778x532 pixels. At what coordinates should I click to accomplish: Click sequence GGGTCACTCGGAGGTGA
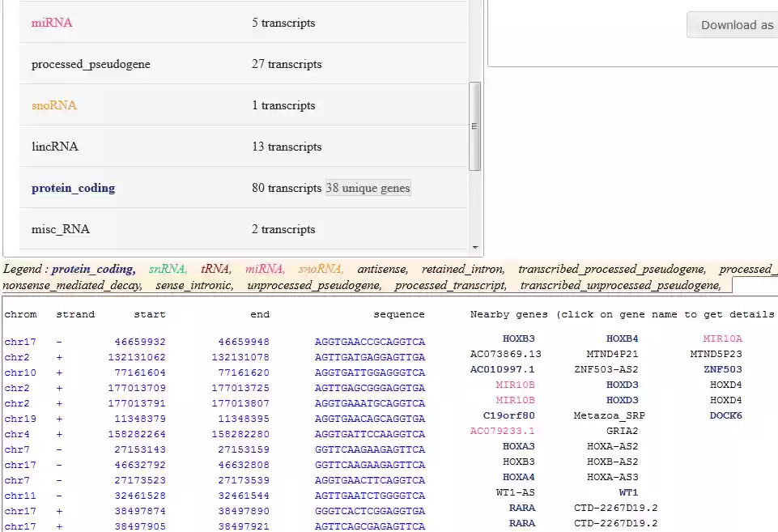[370, 511]
